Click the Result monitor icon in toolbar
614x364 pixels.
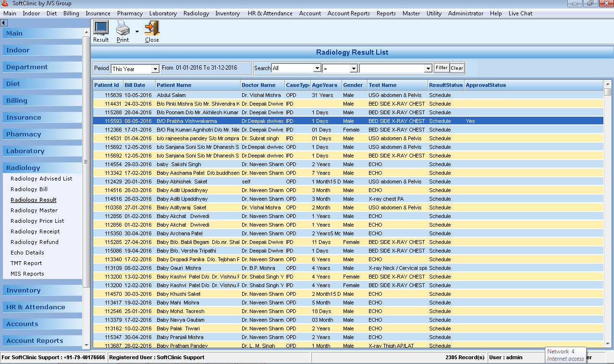coord(100,28)
